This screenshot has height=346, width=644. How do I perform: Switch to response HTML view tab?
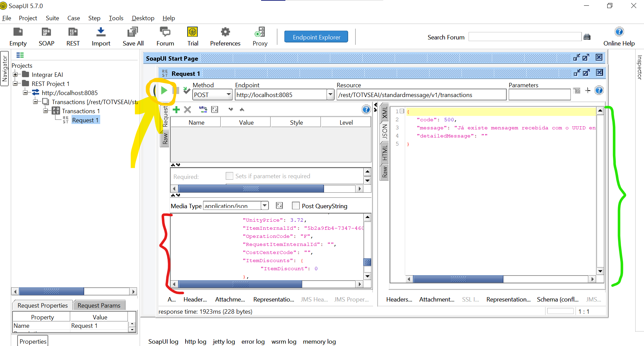(x=384, y=152)
